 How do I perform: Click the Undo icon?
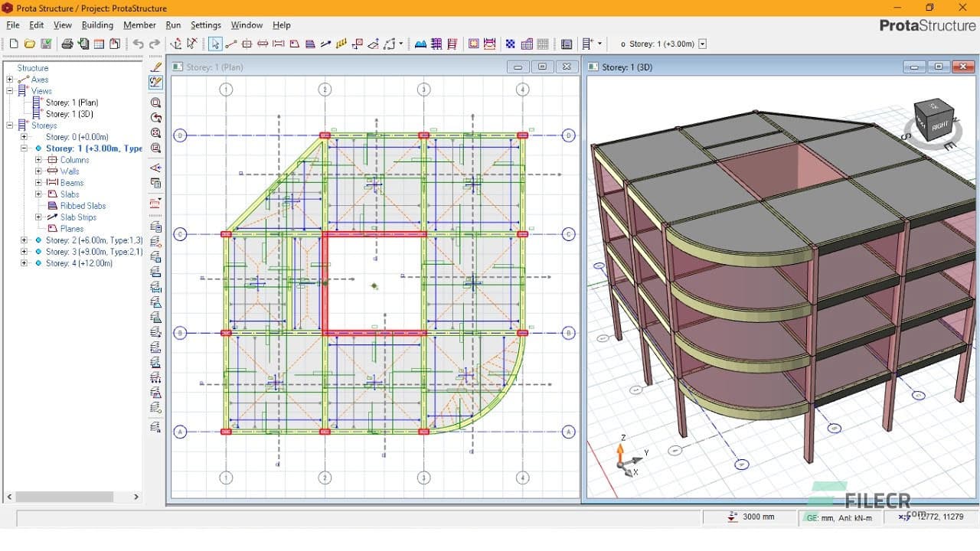139,44
